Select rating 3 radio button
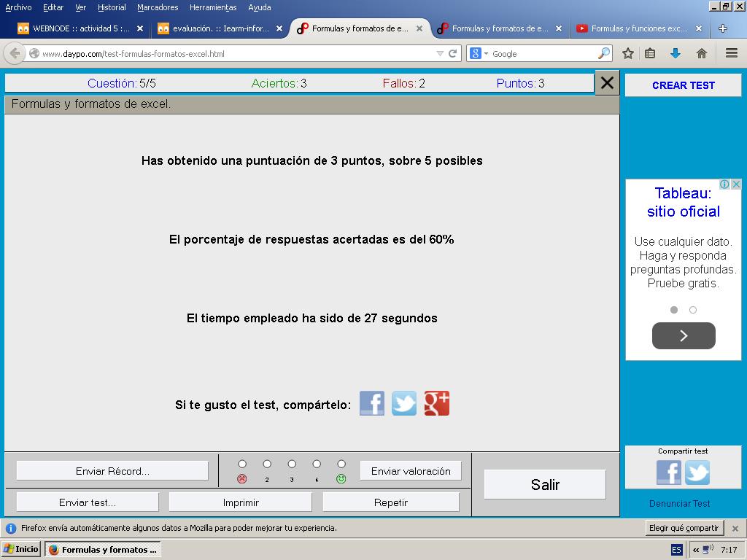Viewport: 747px width, 560px height. coord(292,464)
